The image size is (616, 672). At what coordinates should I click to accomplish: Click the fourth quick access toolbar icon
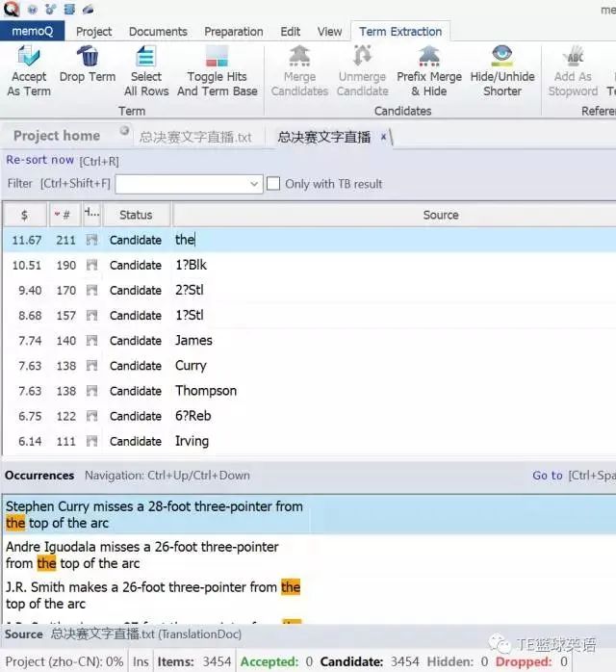pyautogui.click(x=69, y=9)
